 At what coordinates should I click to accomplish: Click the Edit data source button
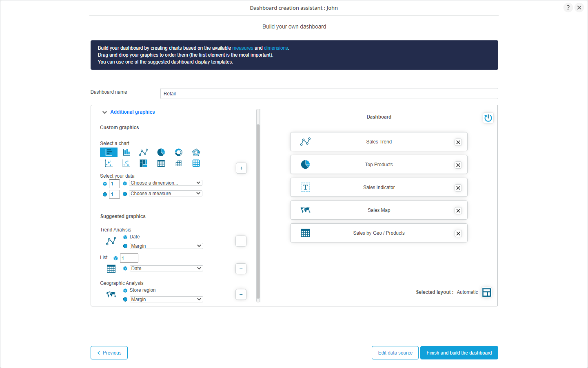tap(395, 353)
